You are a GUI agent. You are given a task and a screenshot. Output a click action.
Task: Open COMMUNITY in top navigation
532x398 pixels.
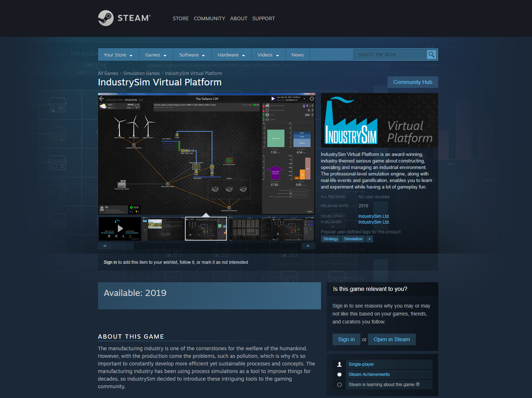pyautogui.click(x=209, y=18)
